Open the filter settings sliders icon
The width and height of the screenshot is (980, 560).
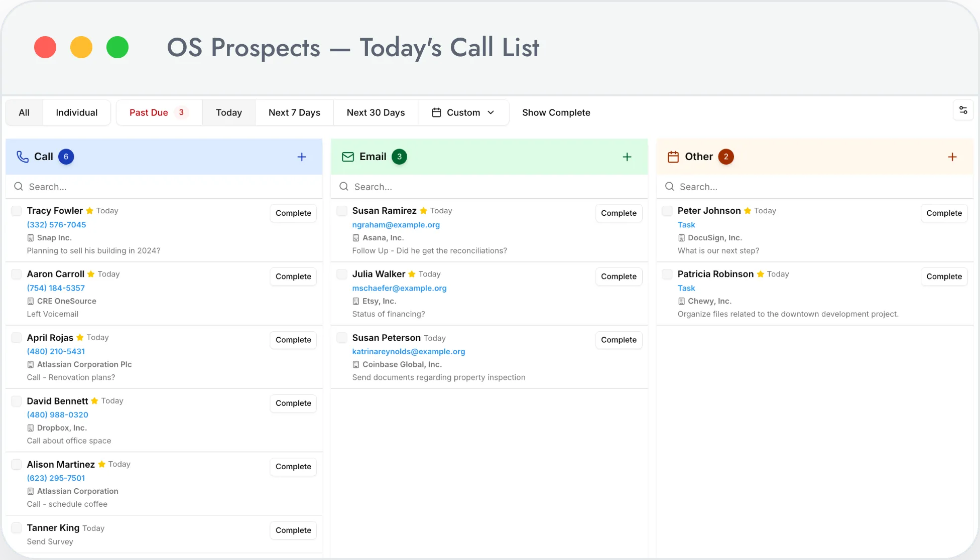963,110
